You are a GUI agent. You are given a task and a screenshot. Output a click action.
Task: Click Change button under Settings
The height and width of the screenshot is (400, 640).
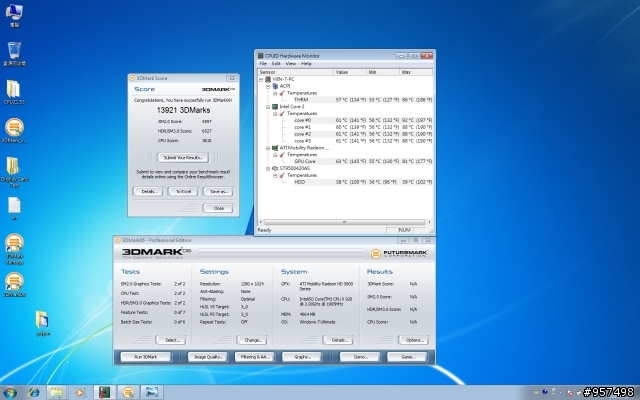(x=253, y=340)
